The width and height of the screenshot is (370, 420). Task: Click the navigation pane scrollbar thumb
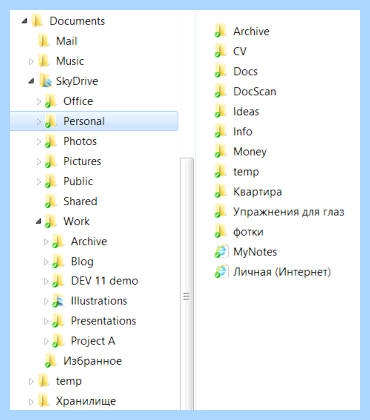point(187,284)
